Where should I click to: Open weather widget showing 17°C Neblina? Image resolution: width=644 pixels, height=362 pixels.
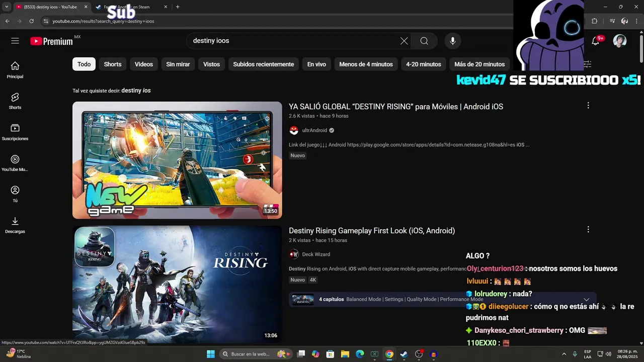point(18,354)
